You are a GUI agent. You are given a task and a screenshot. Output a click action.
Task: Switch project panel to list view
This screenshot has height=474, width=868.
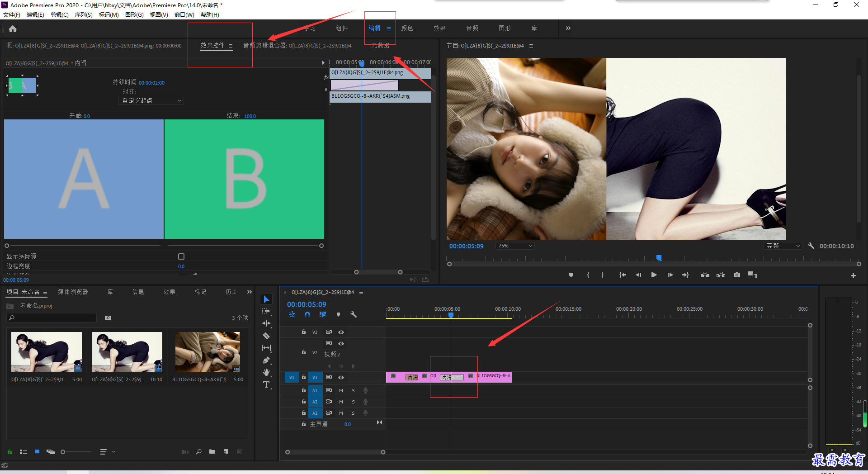click(24, 452)
